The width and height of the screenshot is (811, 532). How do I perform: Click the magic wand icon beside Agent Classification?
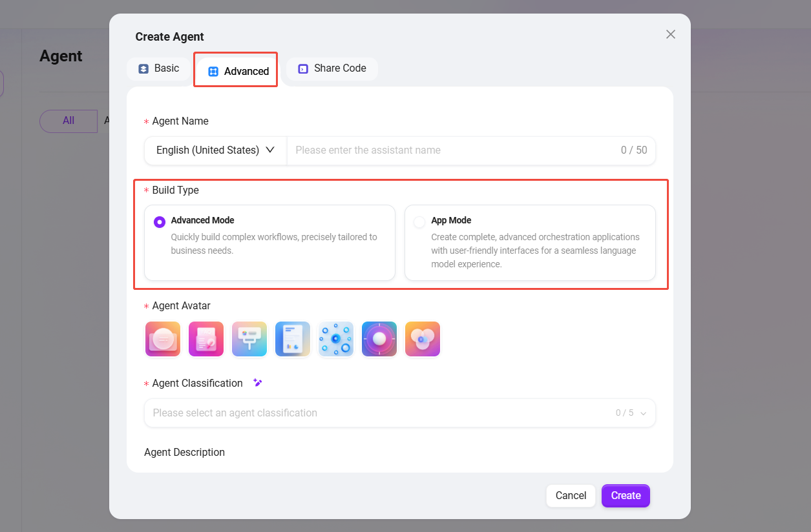[x=258, y=383]
